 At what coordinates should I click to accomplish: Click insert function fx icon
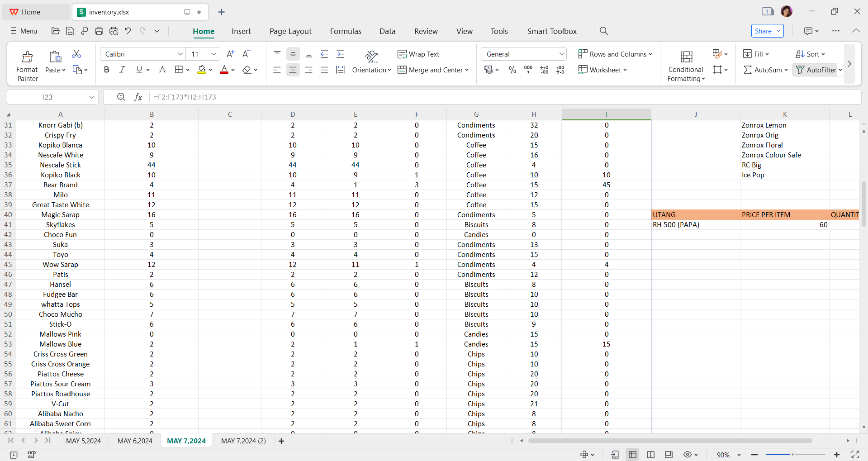pos(138,97)
